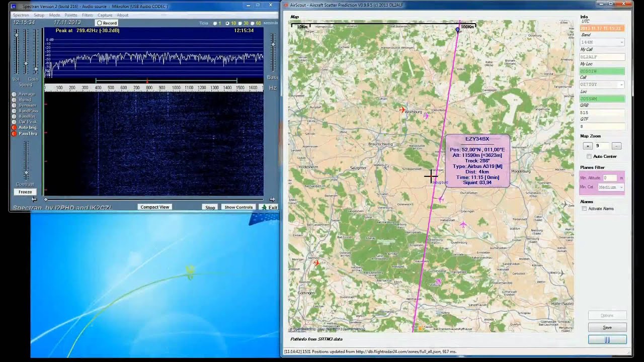Click the red plane icon north of Göttingen
The height and width of the screenshot is (362, 644).
[x=316, y=262]
